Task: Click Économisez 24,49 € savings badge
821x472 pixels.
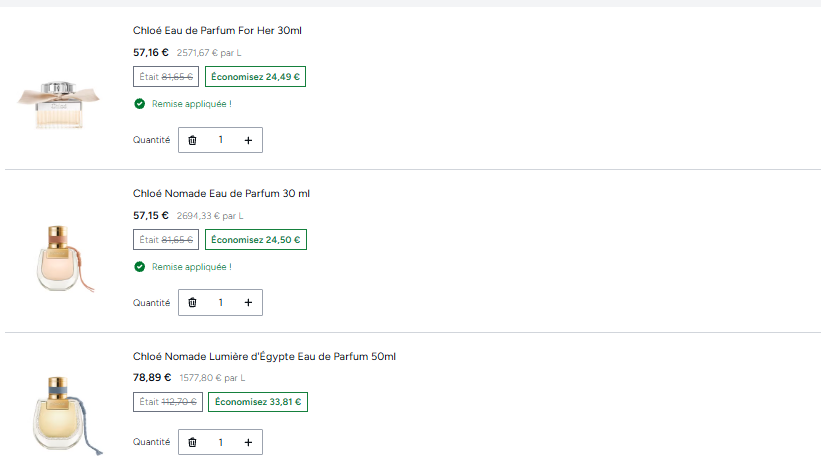Action: click(256, 76)
